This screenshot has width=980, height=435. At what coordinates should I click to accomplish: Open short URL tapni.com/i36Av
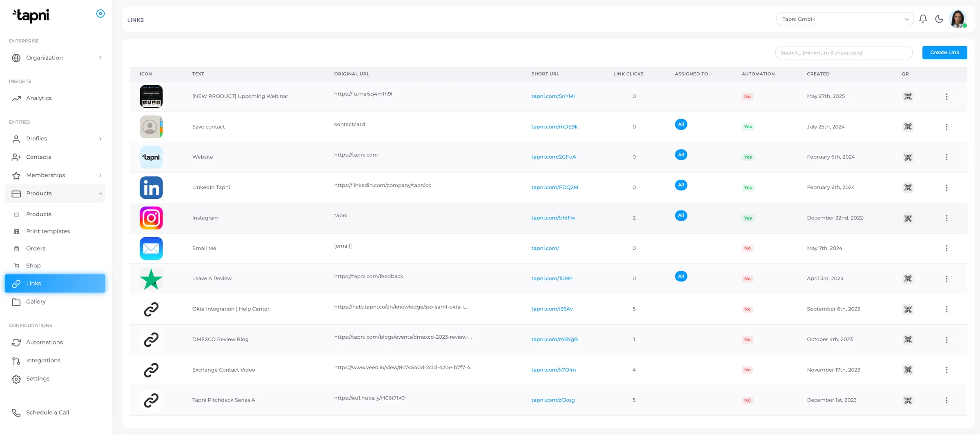click(x=552, y=309)
